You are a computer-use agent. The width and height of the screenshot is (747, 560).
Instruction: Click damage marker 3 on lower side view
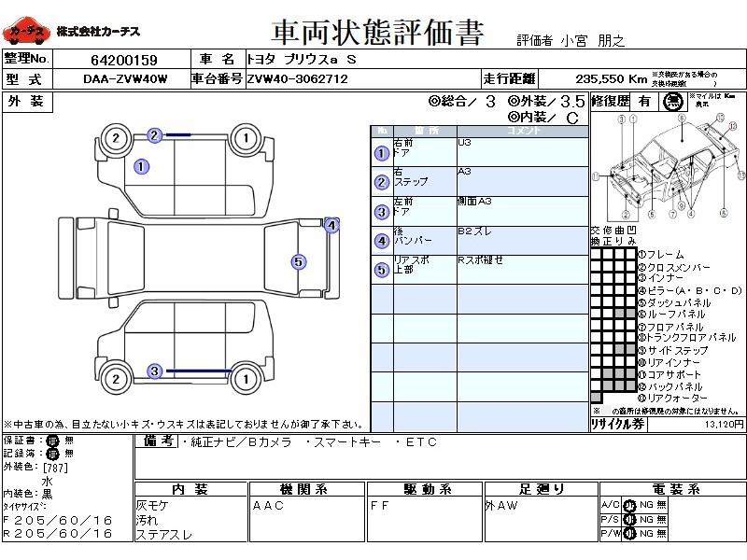[x=154, y=371]
